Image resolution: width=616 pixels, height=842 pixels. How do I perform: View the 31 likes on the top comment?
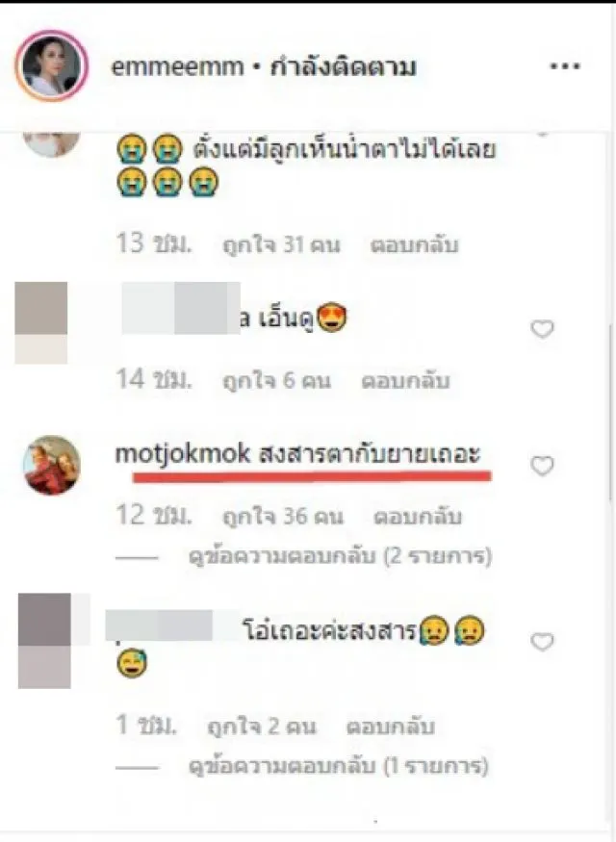tap(281, 244)
